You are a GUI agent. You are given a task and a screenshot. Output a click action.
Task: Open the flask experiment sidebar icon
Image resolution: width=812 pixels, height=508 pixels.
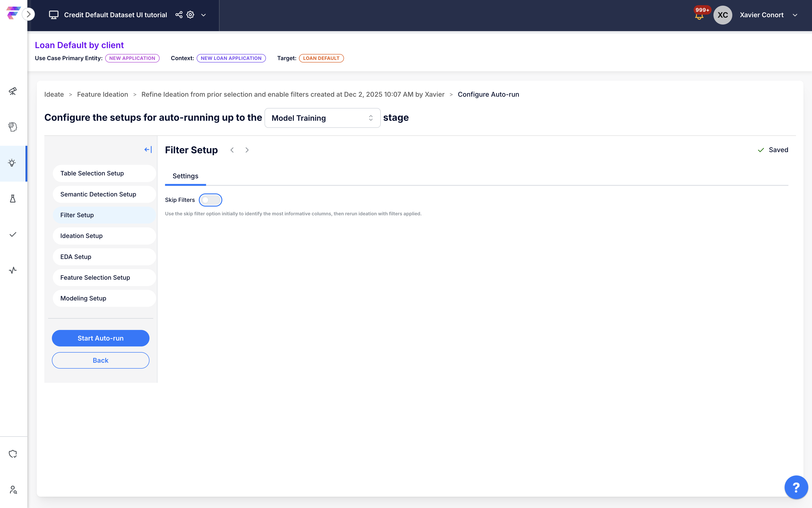[x=13, y=199]
